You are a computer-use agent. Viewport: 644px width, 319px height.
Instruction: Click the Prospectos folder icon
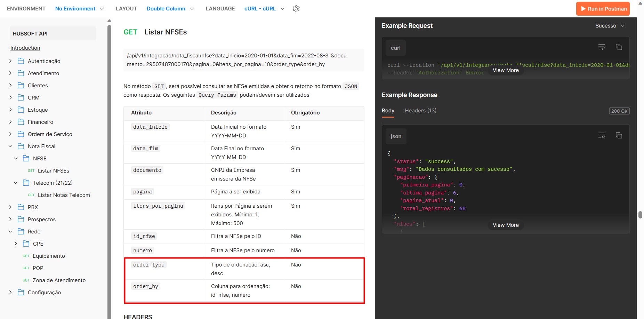tap(21, 219)
